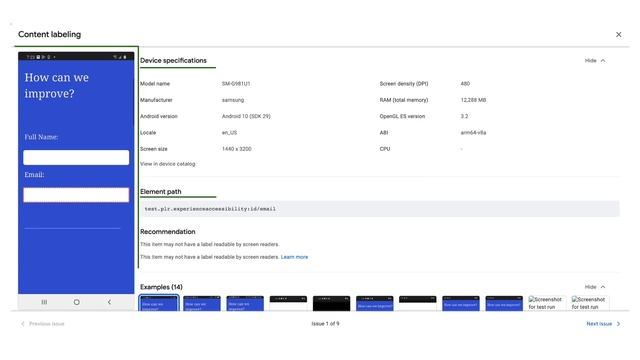The height and width of the screenshot is (360, 640).
Task: Select last broken 'Screenshot for test run' thumbnail
Action: 590,303
